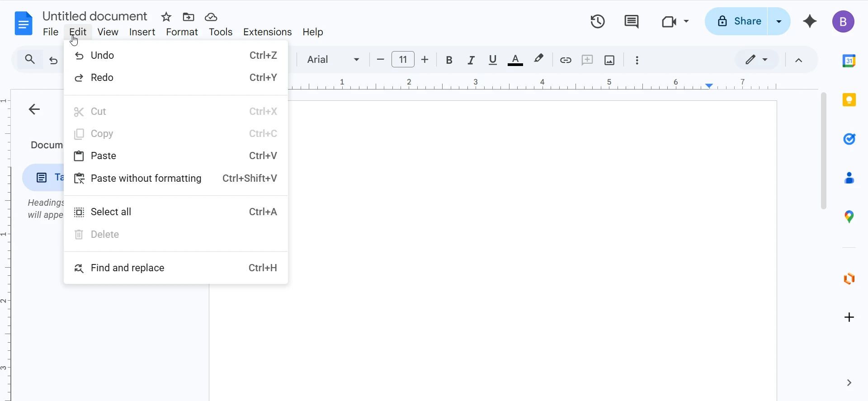The height and width of the screenshot is (401, 868).
Task: Expand the Share options arrow
Action: [779, 21]
